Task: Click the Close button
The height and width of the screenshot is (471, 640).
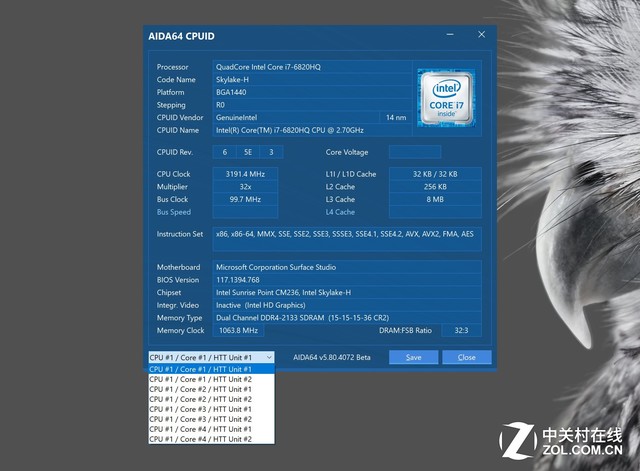Action: pyautogui.click(x=467, y=358)
